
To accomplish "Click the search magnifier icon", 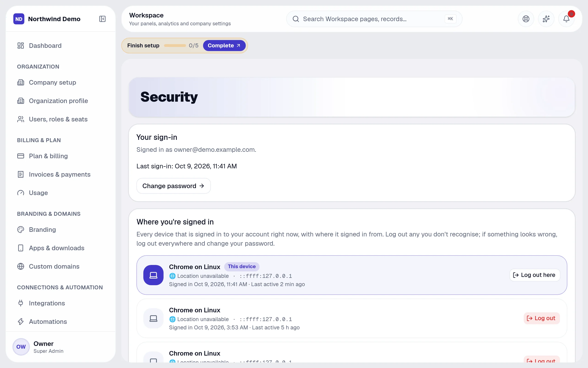I will 296,19.
